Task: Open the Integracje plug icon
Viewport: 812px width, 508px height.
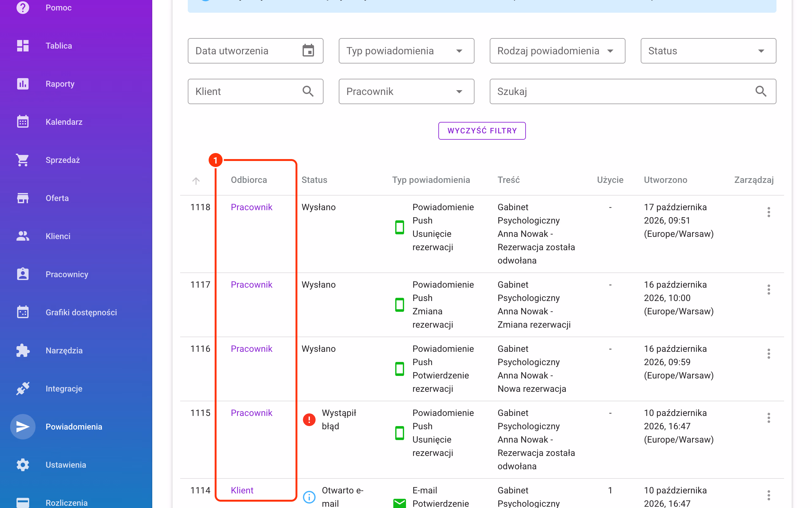Action: click(x=23, y=388)
